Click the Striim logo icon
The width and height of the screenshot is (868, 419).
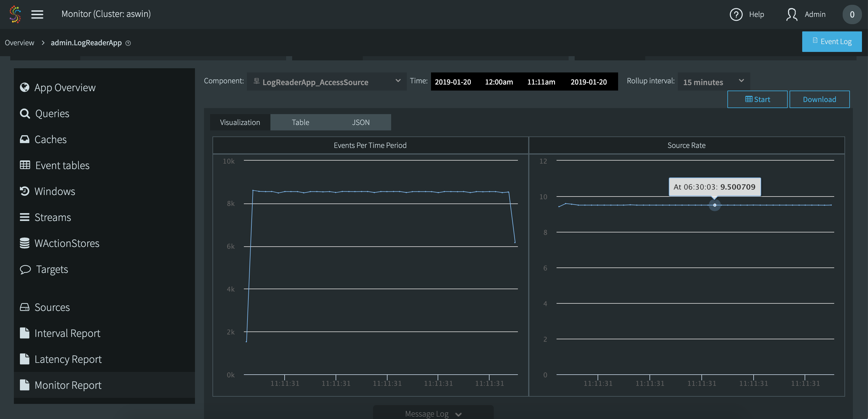pos(15,14)
